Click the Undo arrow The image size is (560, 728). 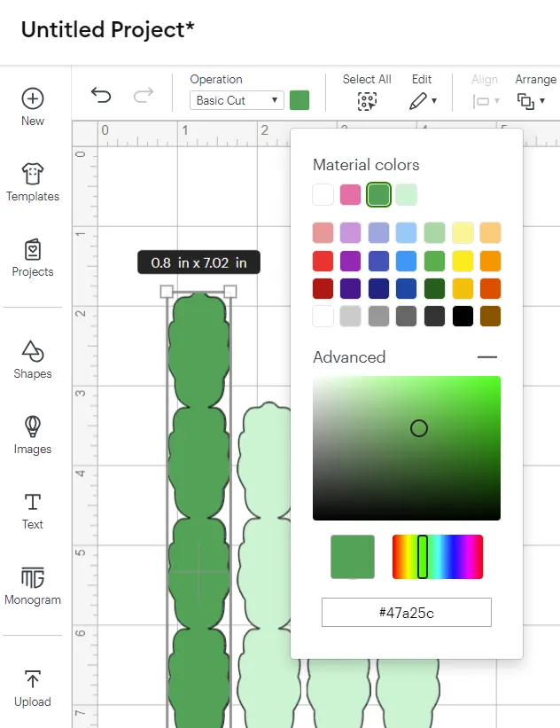click(x=101, y=95)
